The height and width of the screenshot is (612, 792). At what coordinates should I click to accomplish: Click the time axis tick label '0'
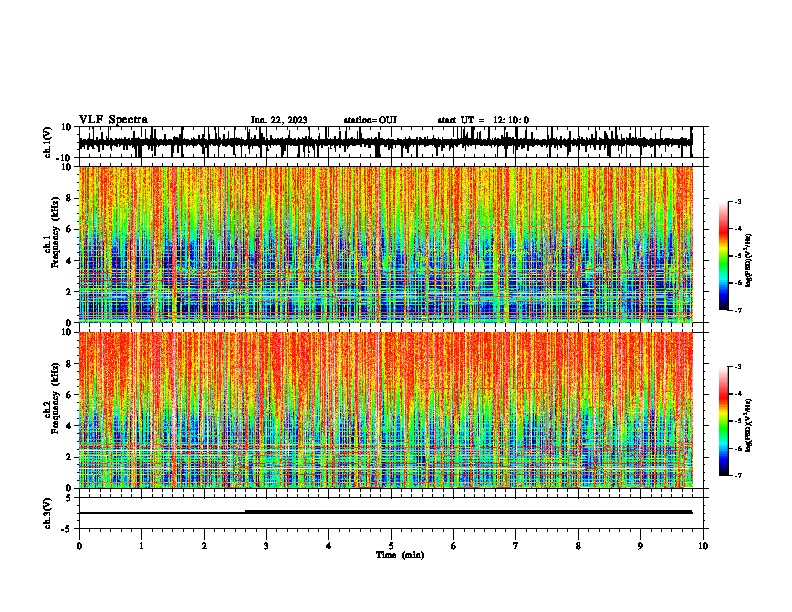(79, 546)
